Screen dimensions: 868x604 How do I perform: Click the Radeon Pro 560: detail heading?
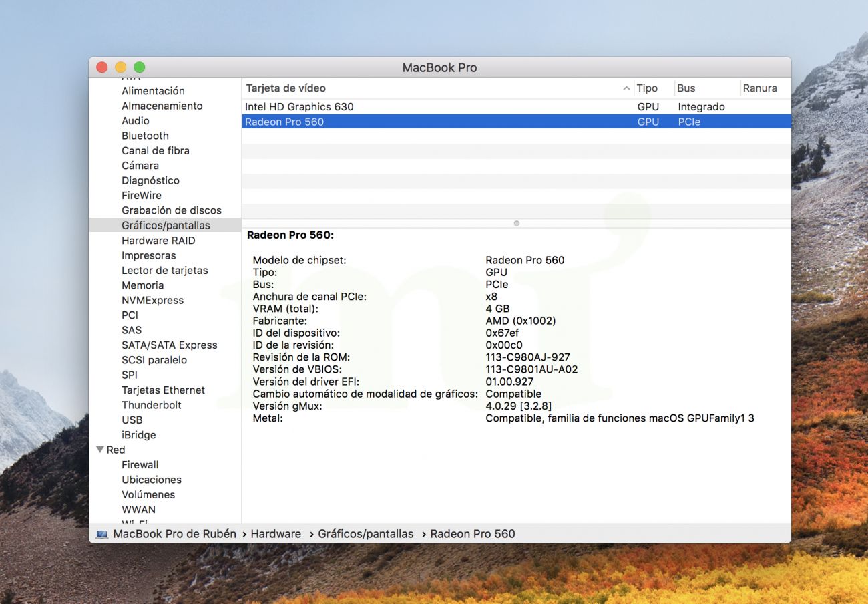pyautogui.click(x=290, y=235)
